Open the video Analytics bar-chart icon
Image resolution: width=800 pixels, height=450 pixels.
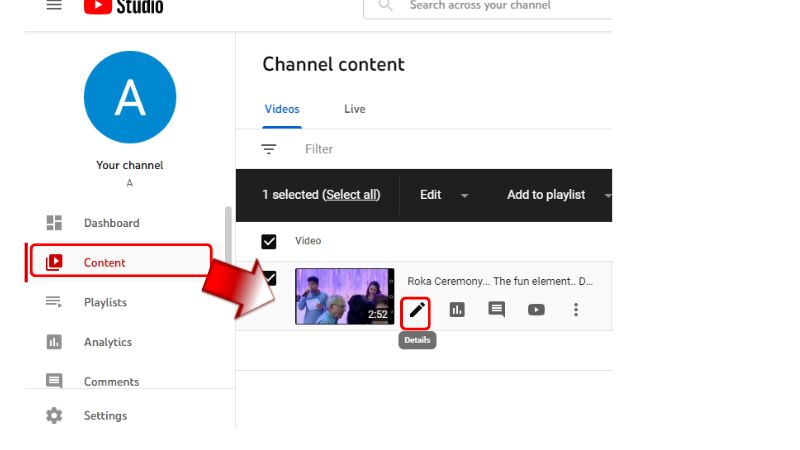[457, 309]
